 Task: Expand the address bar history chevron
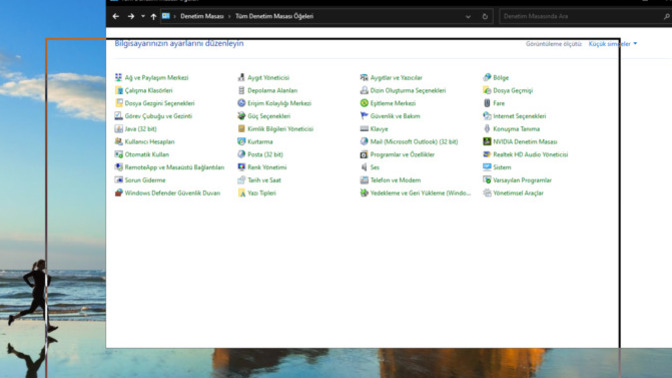pyautogui.click(x=468, y=16)
